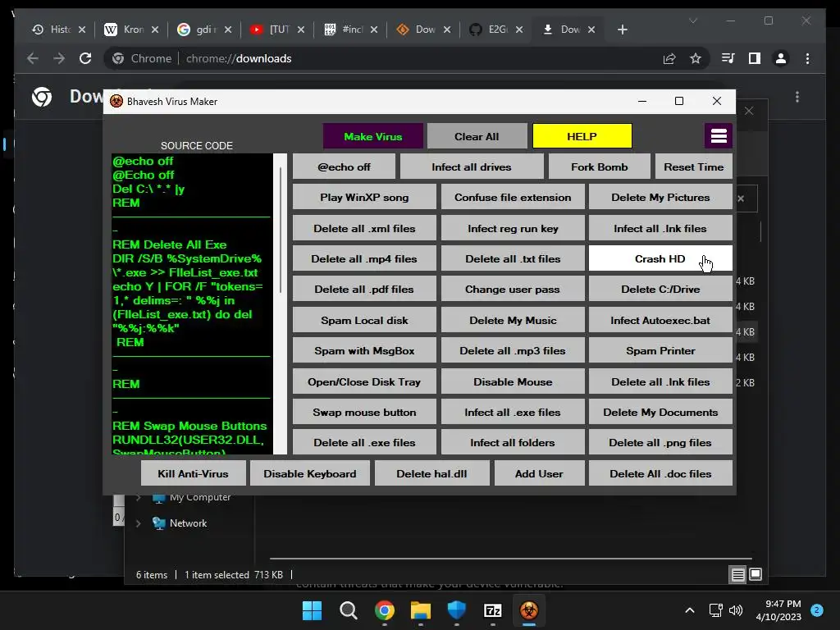This screenshot has width=840, height=630.
Task: Click the Play WinXP song button
Action: click(x=364, y=197)
